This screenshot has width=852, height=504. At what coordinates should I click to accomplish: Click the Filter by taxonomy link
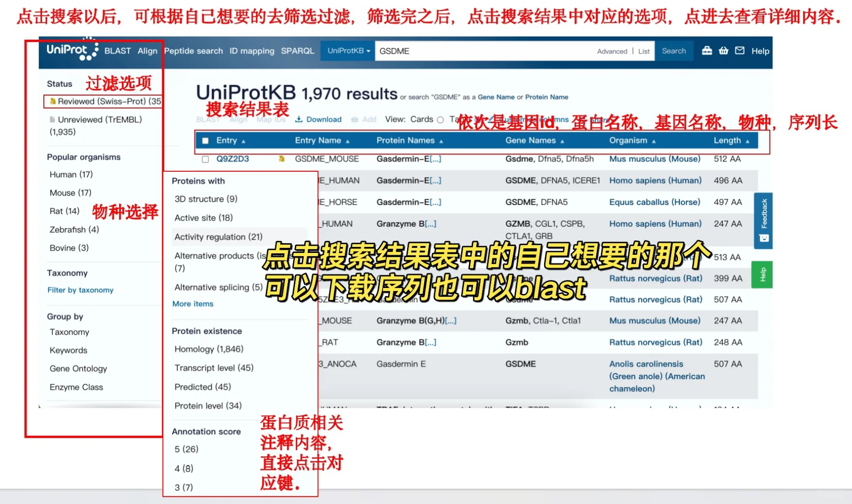[x=80, y=290]
